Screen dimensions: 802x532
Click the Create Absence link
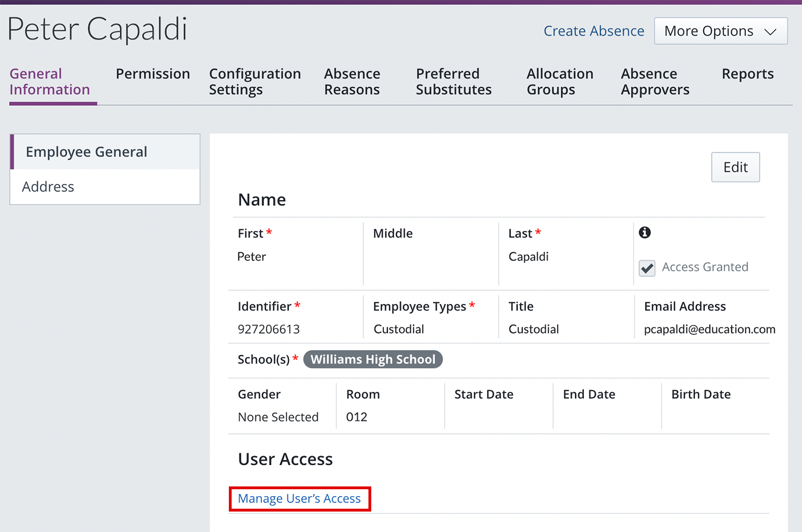pyautogui.click(x=594, y=31)
